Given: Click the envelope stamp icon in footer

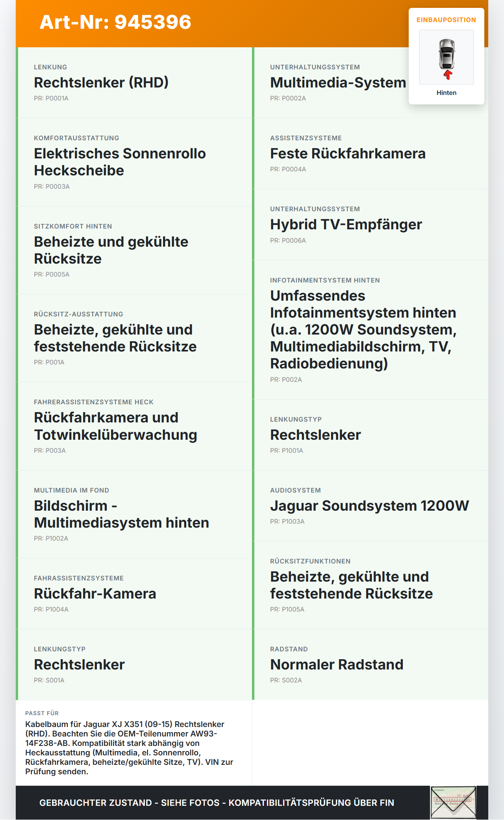Looking at the screenshot, I should [x=454, y=803].
